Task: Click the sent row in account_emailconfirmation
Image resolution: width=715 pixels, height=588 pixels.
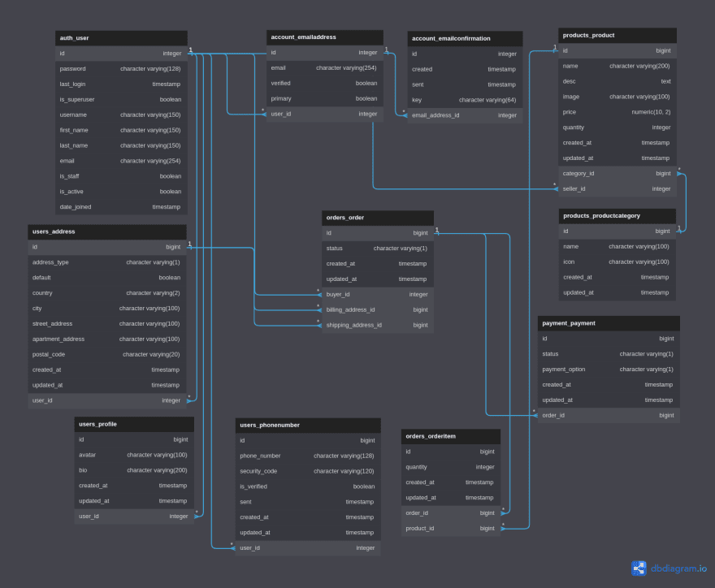Action: [465, 84]
